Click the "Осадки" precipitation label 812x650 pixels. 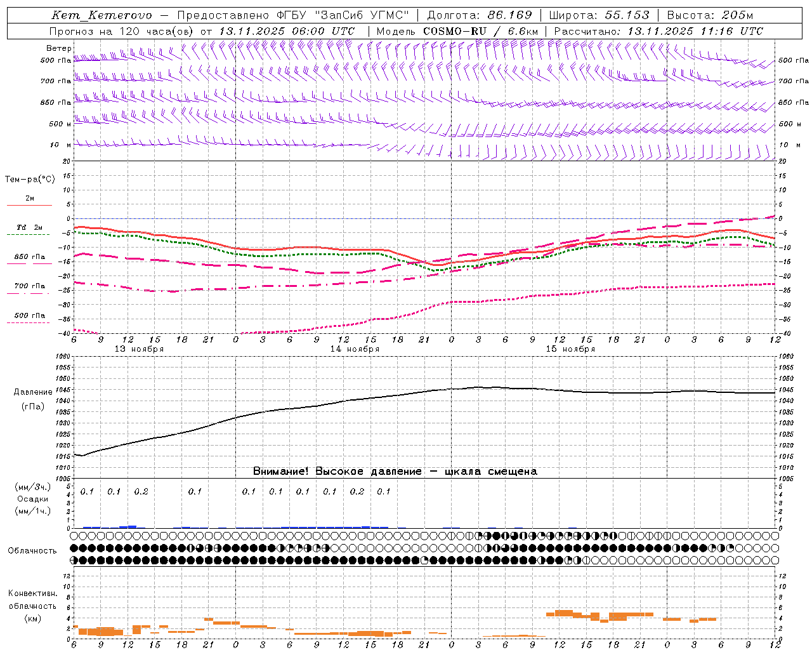(33, 499)
